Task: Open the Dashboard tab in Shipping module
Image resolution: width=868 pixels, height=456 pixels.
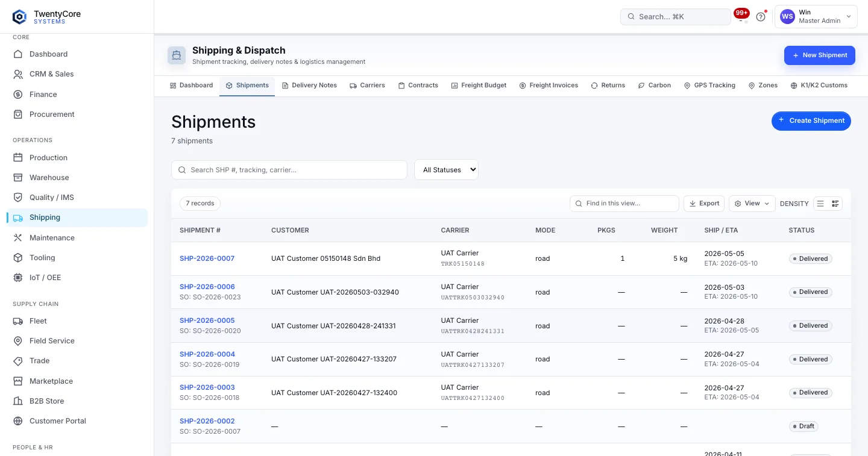Action: pos(191,86)
